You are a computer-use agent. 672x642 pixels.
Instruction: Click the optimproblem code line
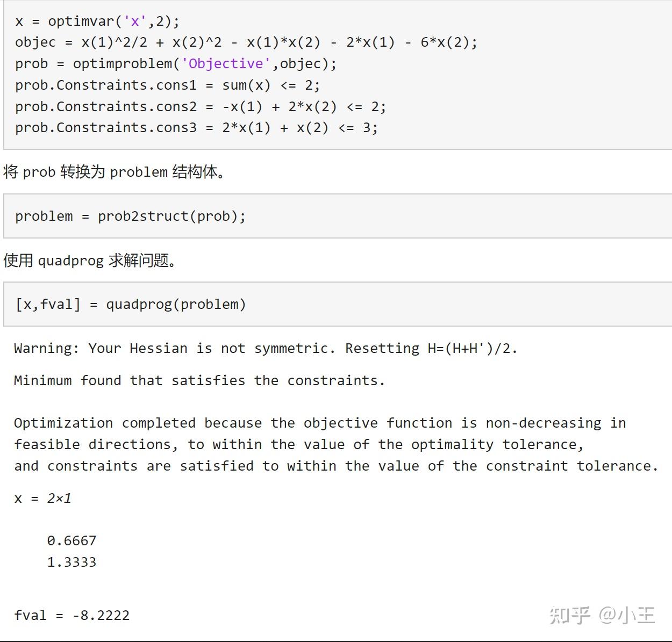pos(176,64)
